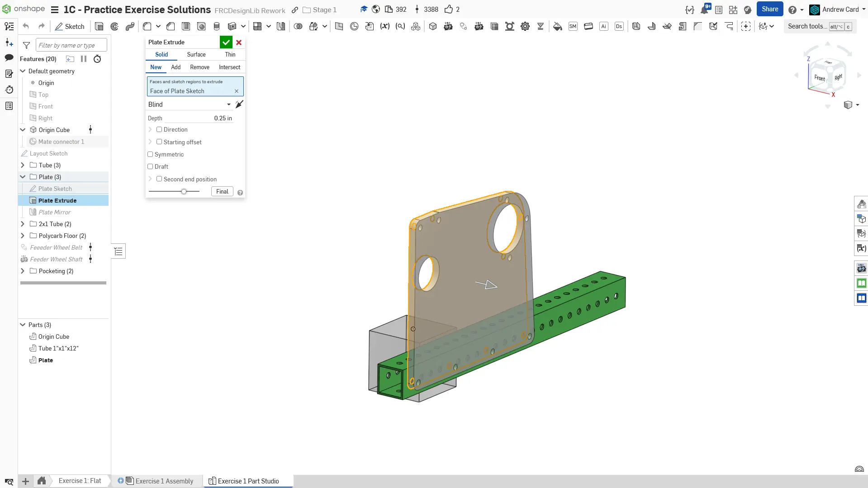This screenshot has height=488, width=868.
Task: Click the Sketch tool in toolbar
Action: point(70,27)
